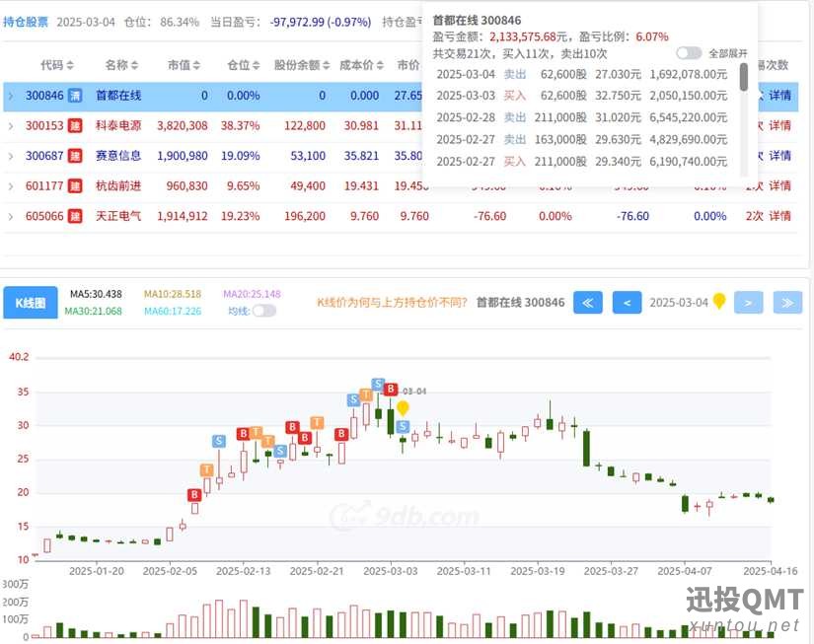The width and height of the screenshot is (814, 644).
Task: Click stock code 605066
Action: [x=44, y=216]
